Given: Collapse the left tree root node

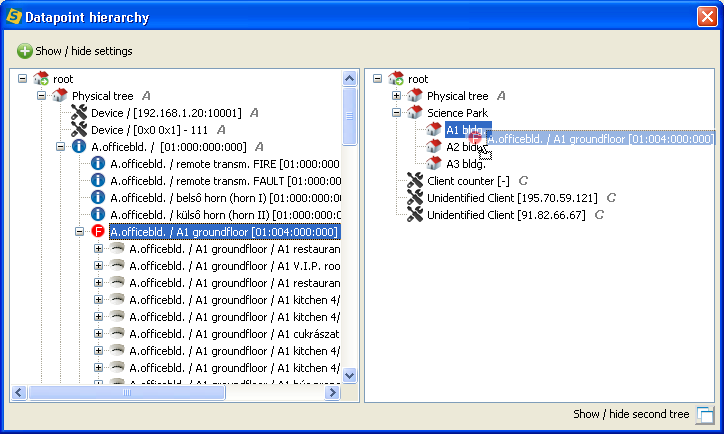Looking at the screenshot, I should 22,79.
